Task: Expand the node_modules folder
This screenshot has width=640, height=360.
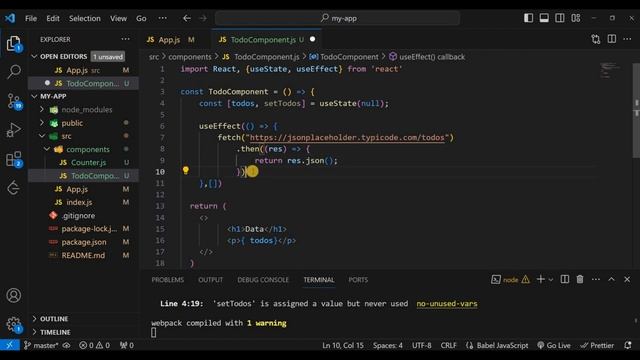Action: tap(42, 109)
